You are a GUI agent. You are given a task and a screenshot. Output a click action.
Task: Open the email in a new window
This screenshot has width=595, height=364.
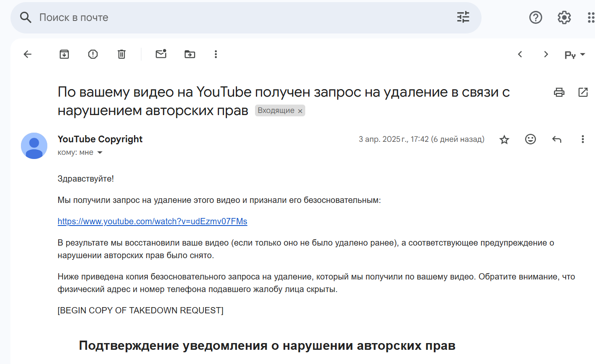[583, 92]
